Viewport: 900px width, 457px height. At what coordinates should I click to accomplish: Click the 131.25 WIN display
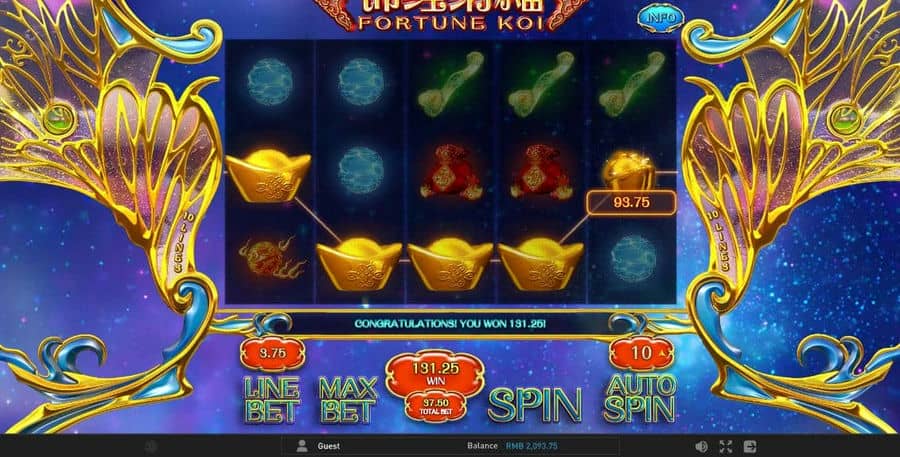pos(436,373)
